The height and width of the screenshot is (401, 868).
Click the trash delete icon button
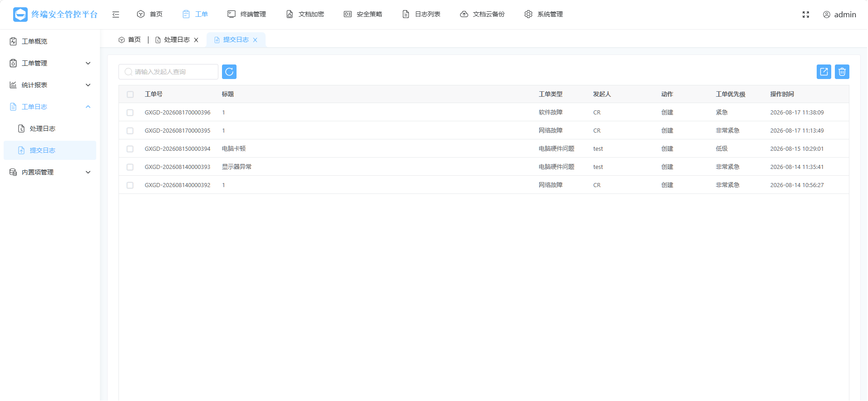[842, 72]
